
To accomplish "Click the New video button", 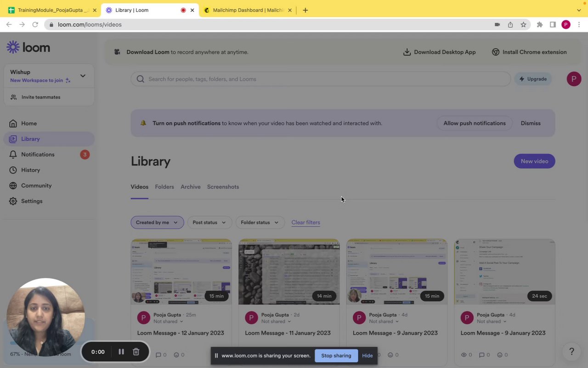I will coord(534,161).
